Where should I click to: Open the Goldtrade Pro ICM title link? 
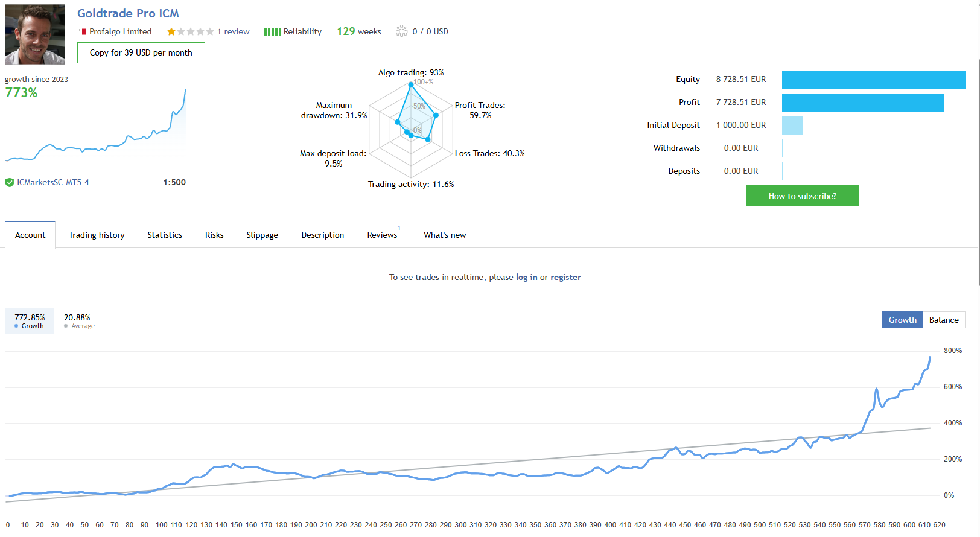[x=128, y=13]
